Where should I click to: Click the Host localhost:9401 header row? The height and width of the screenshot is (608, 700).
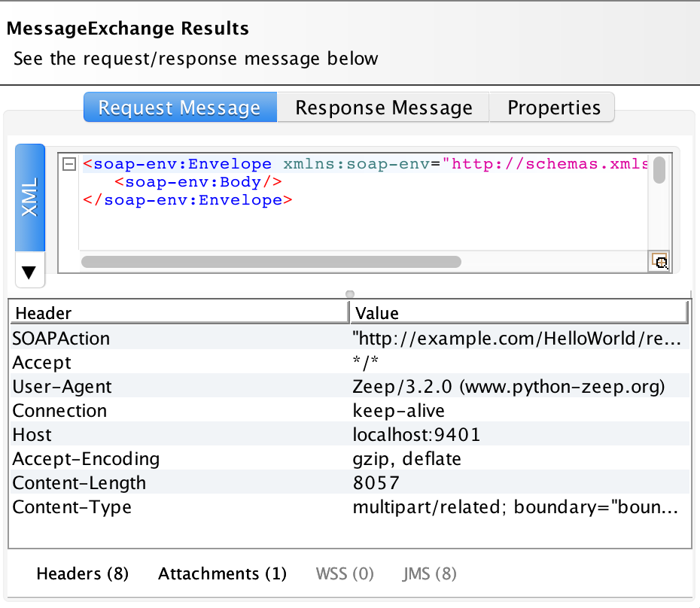point(226,434)
